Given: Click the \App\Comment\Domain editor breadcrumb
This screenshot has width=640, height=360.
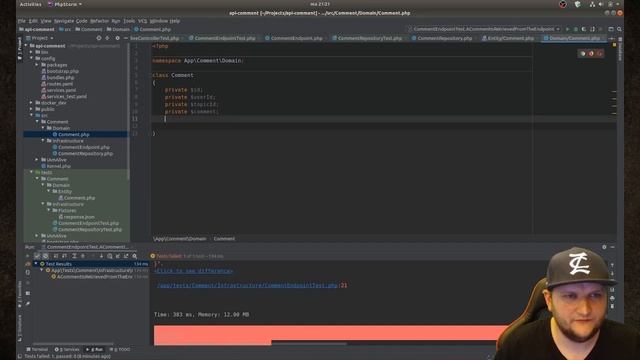Looking at the screenshot, I should [180, 238].
